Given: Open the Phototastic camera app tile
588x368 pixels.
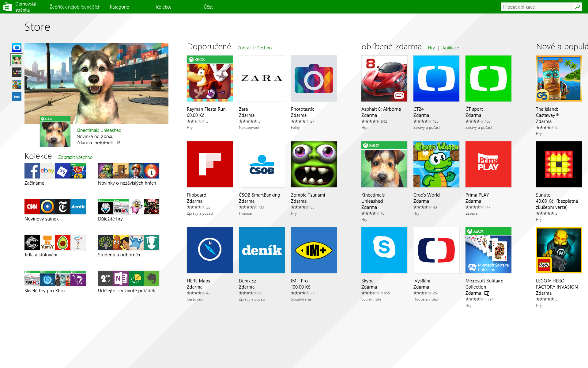Looking at the screenshot, I should [314, 79].
